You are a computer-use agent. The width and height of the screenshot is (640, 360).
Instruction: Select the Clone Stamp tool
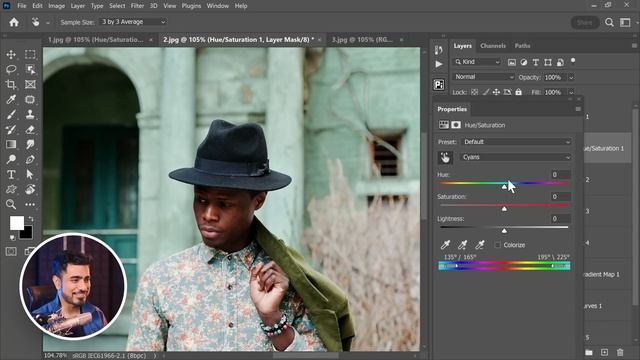click(x=30, y=115)
